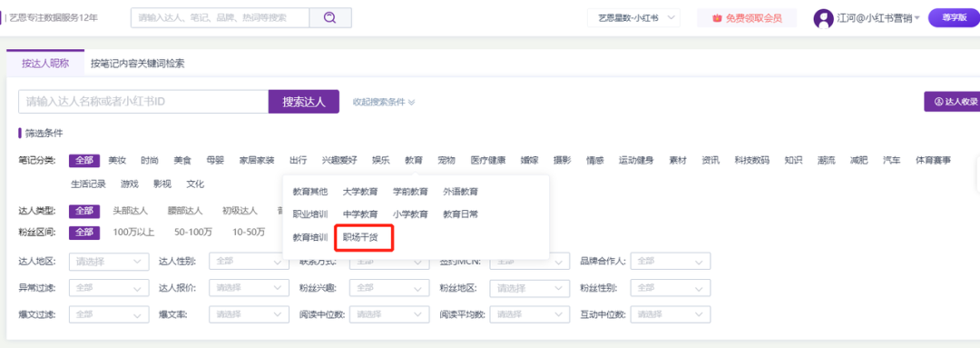Open the 异常过滤 dropdown

(109, 288)
